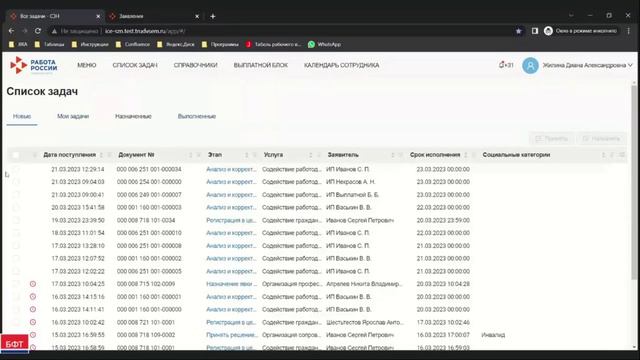Open the Работа России logo home link
640x360 pixels.
click(34, 65)
